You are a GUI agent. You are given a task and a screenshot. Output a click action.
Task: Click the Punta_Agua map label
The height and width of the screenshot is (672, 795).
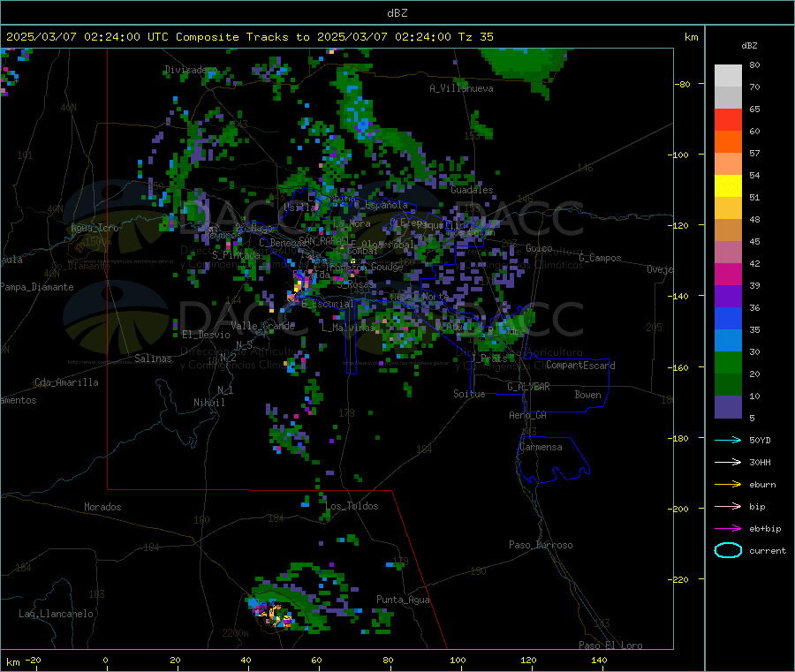pos(403,600)
